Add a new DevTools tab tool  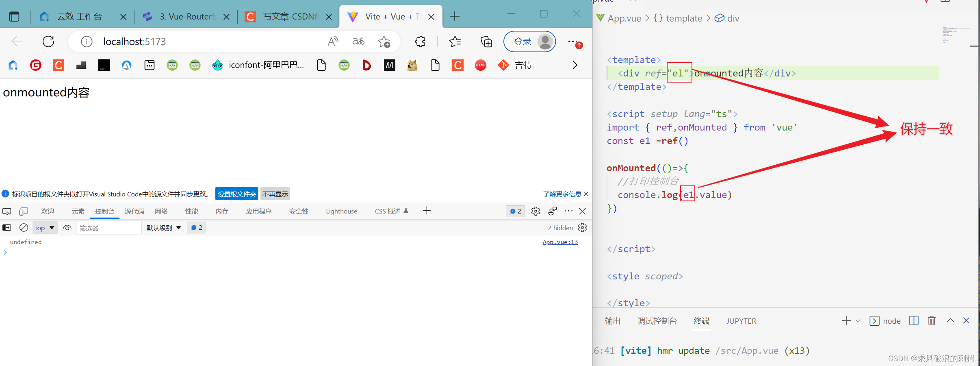coord(427,211)
